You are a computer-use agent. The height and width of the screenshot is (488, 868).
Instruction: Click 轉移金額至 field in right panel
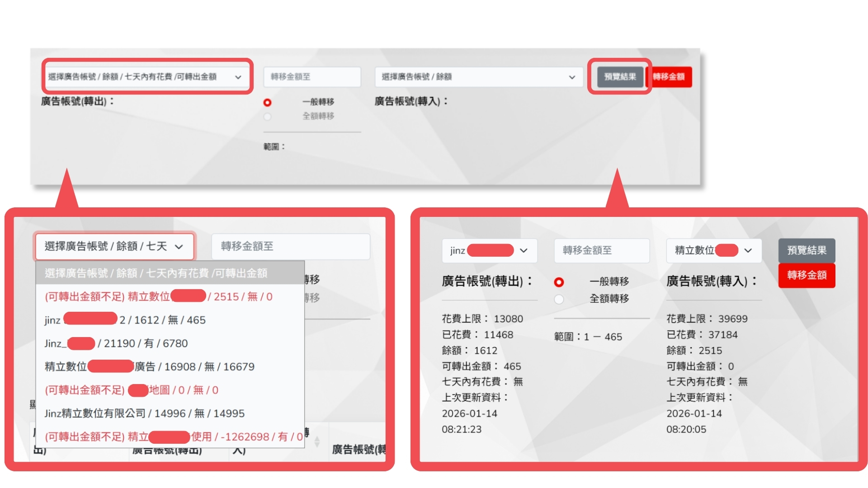coord(601,250)
